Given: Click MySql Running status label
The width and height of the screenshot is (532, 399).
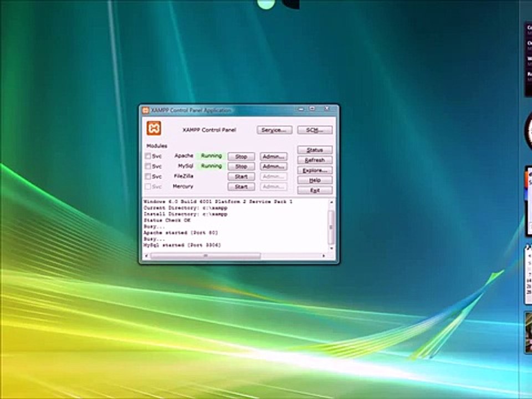Looking at the screenshot, I should (211, 166).
